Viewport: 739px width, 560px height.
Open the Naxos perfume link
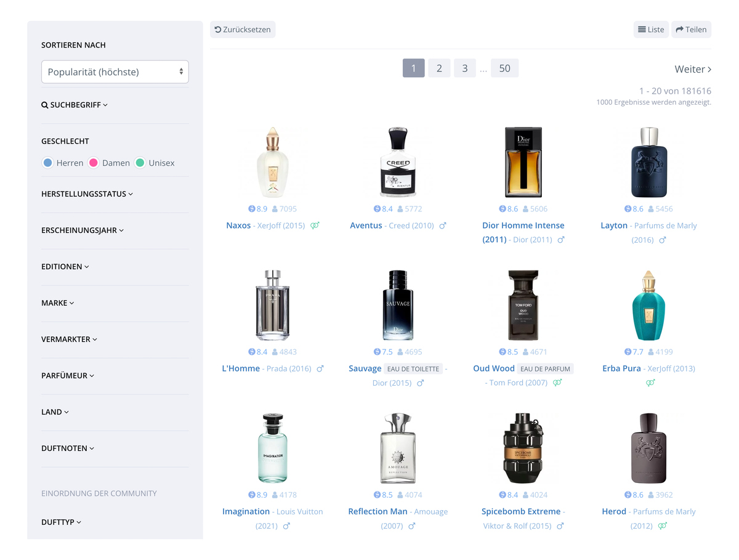pyautogui.click(x=238, y=225)
